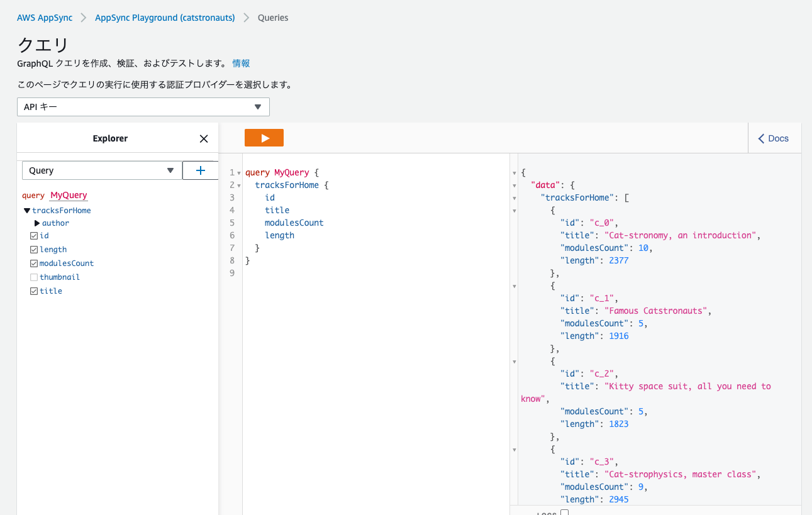
Task: Open the Query operation type dropdown
Action: click(102, 170)
